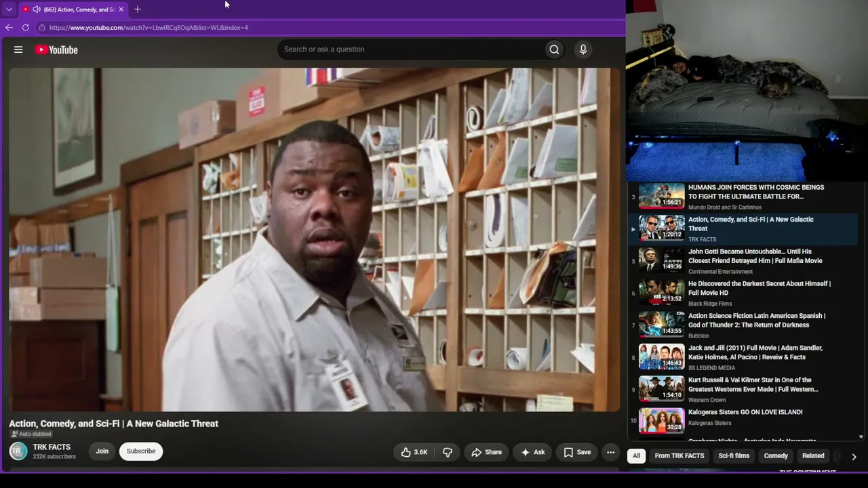
Task: Select the Related filter chip
Action: click(813, 456)
